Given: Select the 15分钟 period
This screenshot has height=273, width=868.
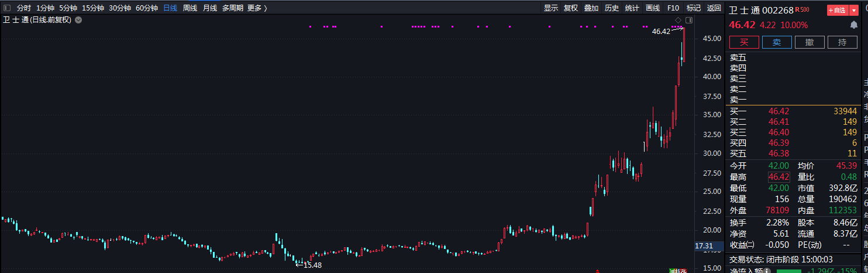Looking at the screenshot, I should click(93, 8).
